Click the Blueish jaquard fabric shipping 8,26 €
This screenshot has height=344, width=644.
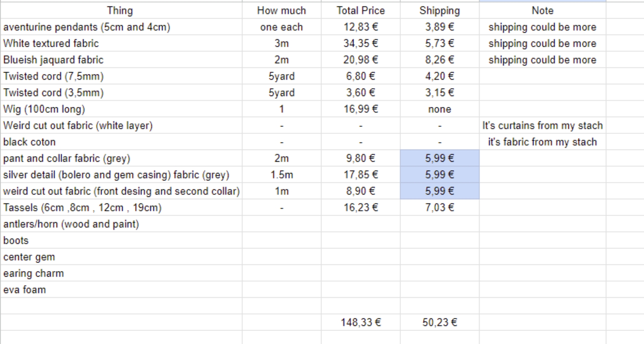point(439,60)
